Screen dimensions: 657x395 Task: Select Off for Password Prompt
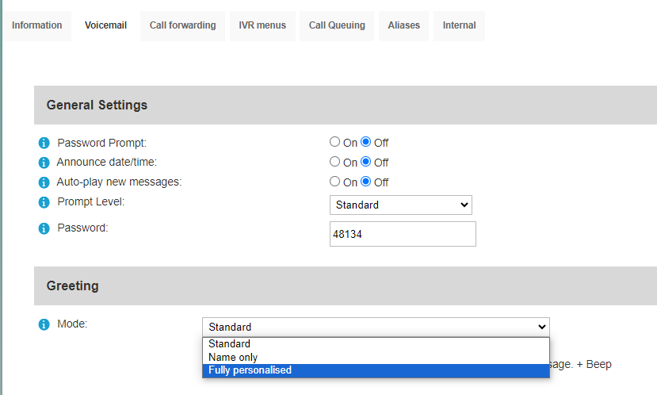pyautogui.click(x=366, y=142)
